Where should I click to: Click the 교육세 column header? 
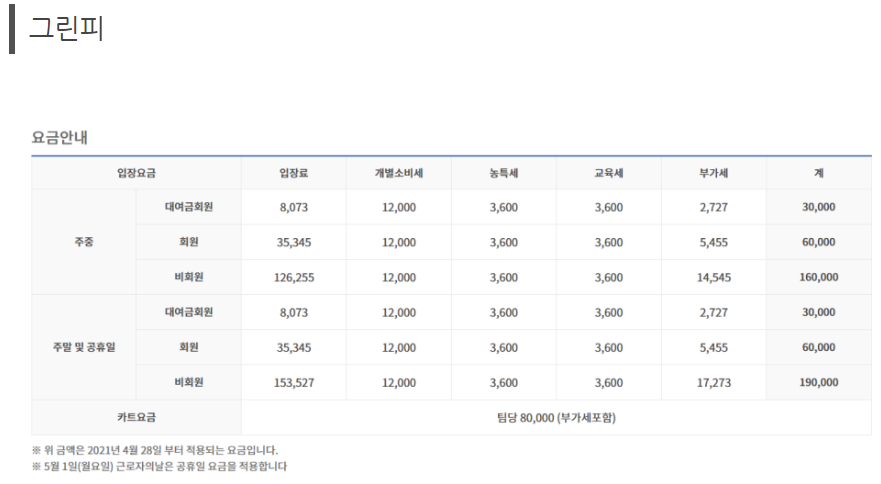[609, 173]
